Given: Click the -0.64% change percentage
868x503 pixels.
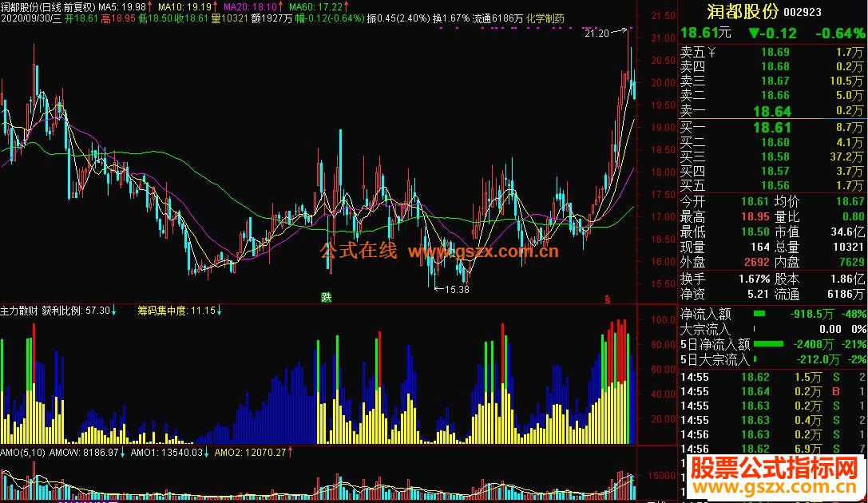Looking at the screenshot, I should pos(840,34).
